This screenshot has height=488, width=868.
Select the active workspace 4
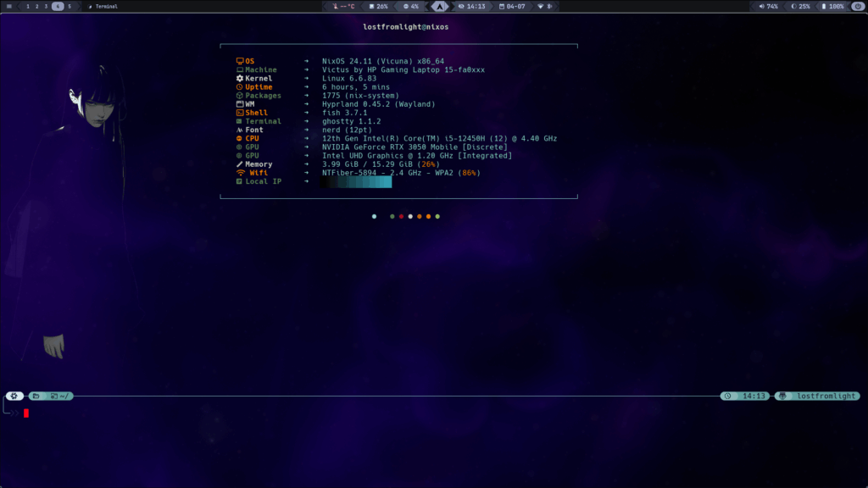click(58, 6)
